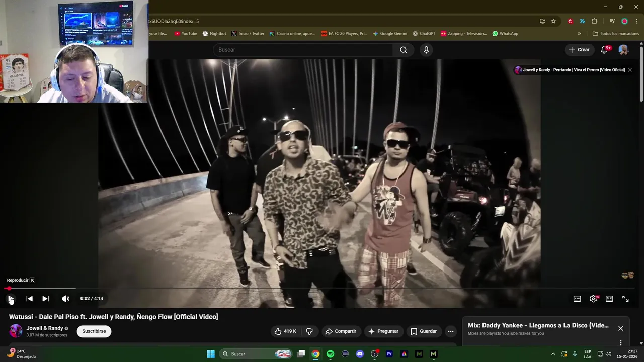Open the Zapping - Televisión bookmark
Viewport: 644px width, 362px height.
(464, 34)
